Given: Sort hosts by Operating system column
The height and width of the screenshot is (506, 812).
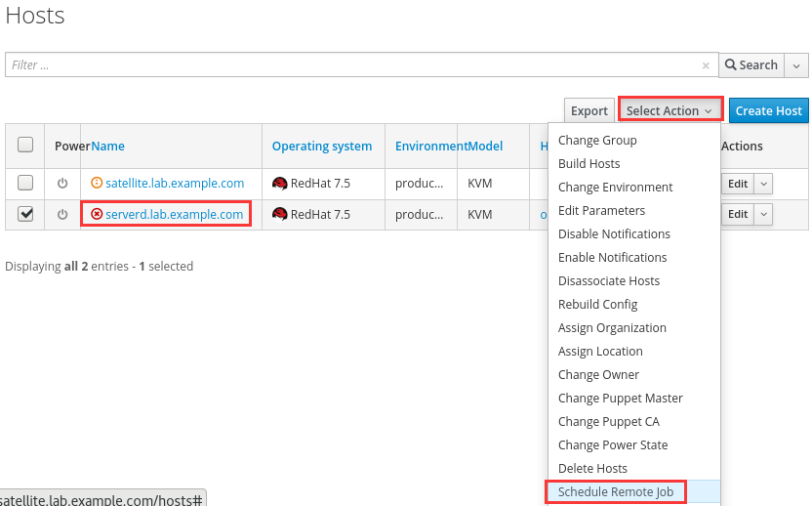Looking at the screenshot, I should click(321, 147).
